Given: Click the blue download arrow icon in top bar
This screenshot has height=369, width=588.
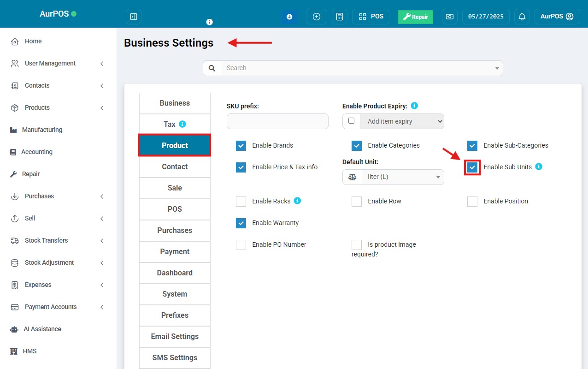Looking at the screenshot, I should 289,17.
